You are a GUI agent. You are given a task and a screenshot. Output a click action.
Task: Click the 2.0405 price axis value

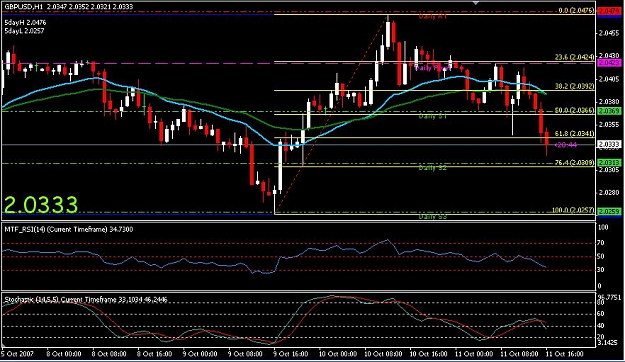pyautogui.click(x=609, y=79)
